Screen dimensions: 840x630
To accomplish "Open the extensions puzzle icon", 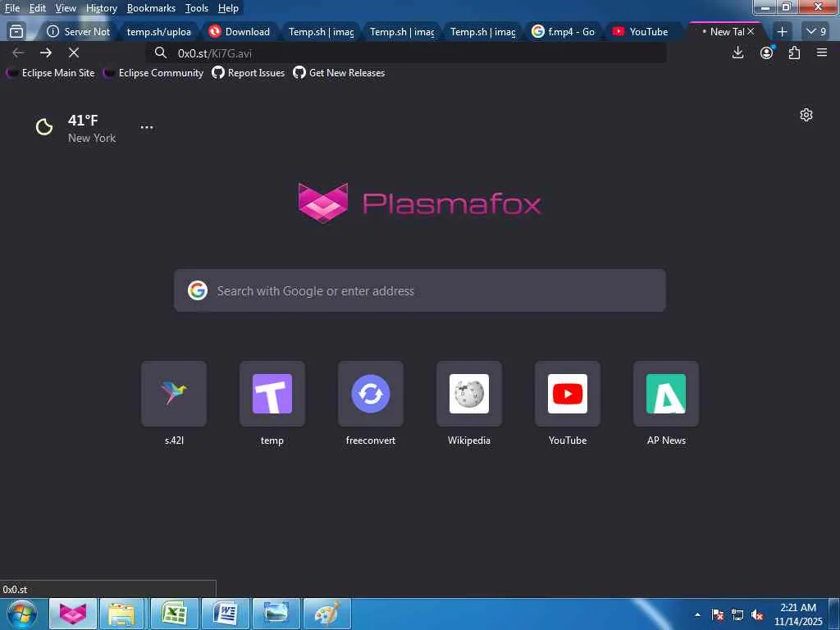I will click(x=794, y=52).
